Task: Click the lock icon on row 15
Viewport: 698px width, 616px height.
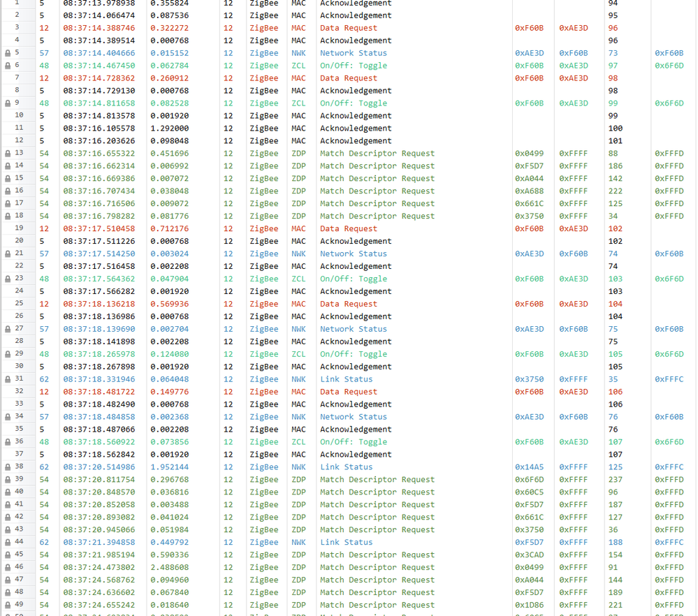Action: pyautogui.click(x=8, y=179)
